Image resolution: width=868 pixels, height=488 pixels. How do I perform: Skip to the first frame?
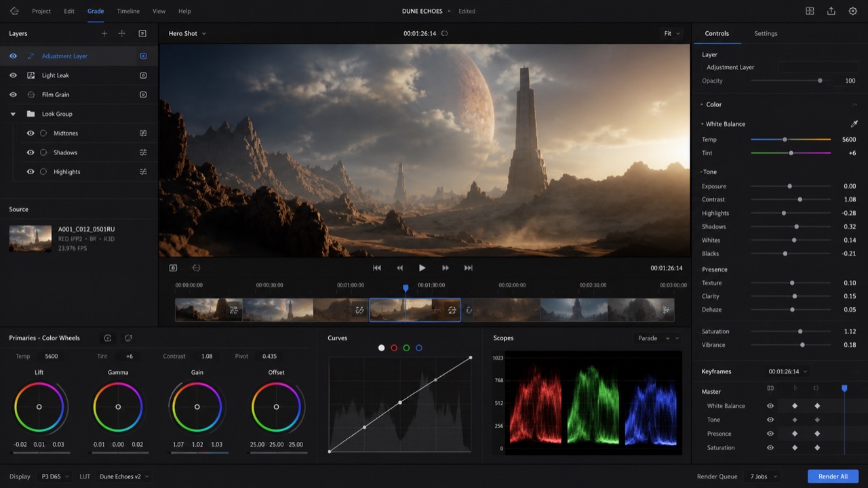[x=377, y=268]
